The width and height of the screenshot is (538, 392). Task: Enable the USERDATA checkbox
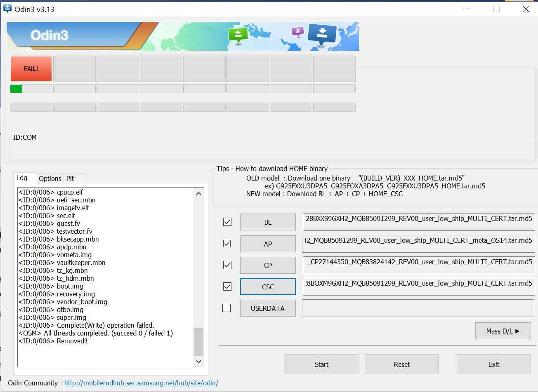click(227, 308)
